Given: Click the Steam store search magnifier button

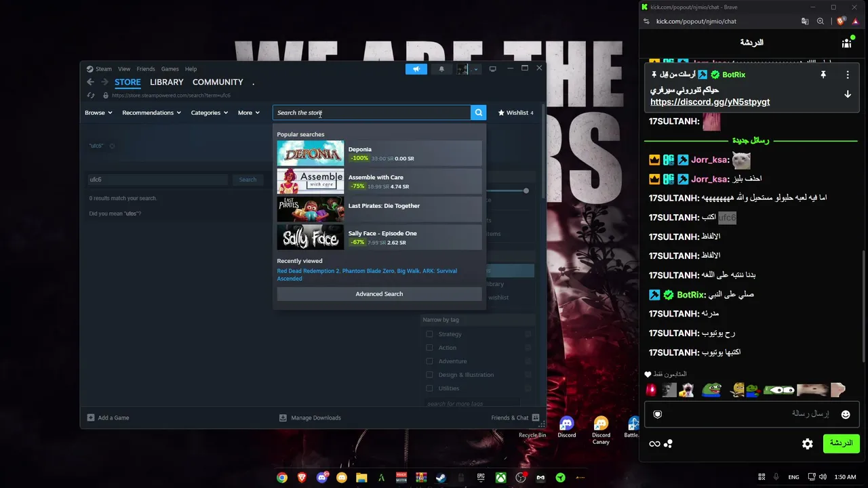Looking at the screenshot, I should coord(479,113).
